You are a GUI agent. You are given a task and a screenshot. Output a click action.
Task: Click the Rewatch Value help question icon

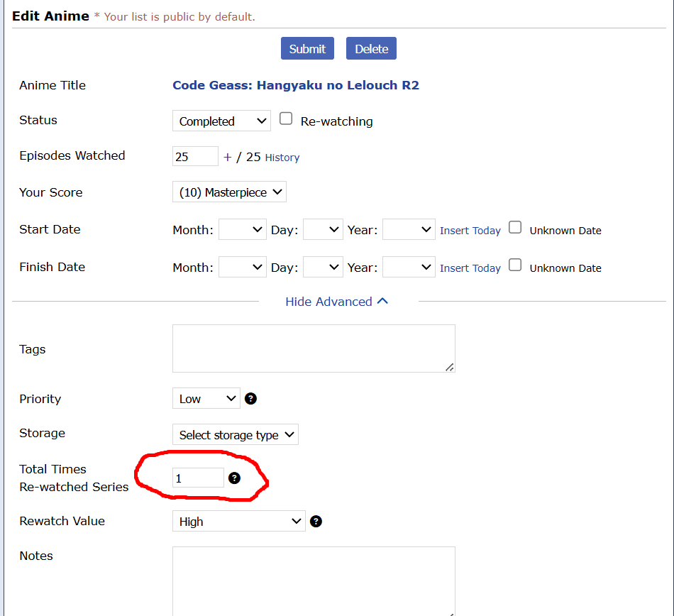click(316, 522)
